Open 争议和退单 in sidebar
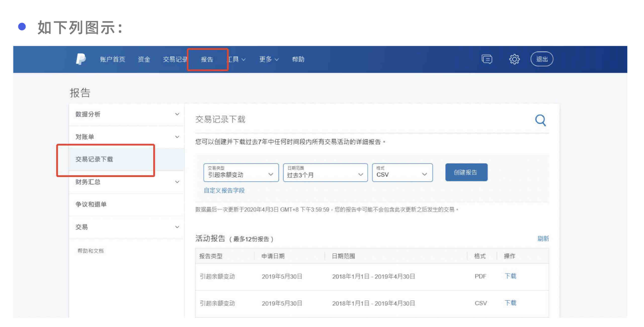The image size is (644, 327). click(x=127, y=204)
